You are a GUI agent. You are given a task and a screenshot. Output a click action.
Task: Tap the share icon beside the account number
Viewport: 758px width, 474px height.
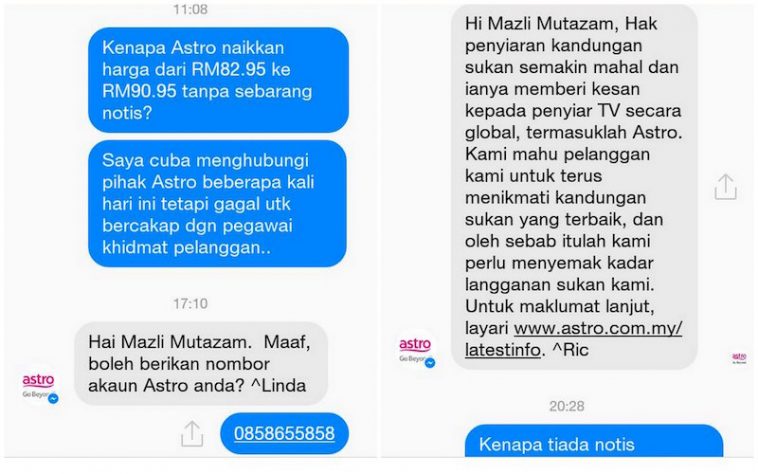pos(192,433)
